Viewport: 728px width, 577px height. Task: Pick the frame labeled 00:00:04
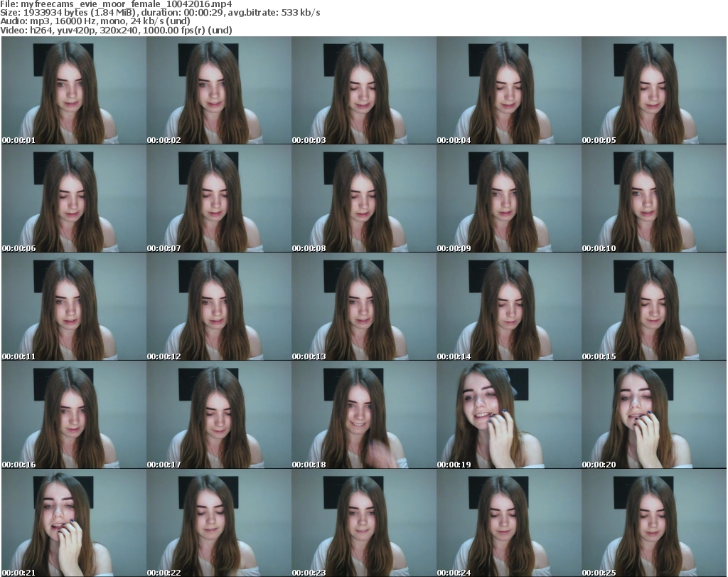[x=509, y=90]
